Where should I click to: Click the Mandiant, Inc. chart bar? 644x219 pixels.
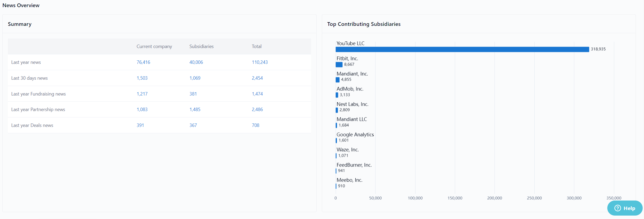tap(337, 80)
